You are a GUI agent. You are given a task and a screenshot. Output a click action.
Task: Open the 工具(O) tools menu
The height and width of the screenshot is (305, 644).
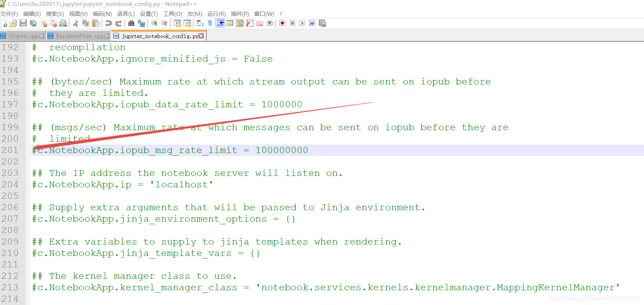[x=173, y=14]
